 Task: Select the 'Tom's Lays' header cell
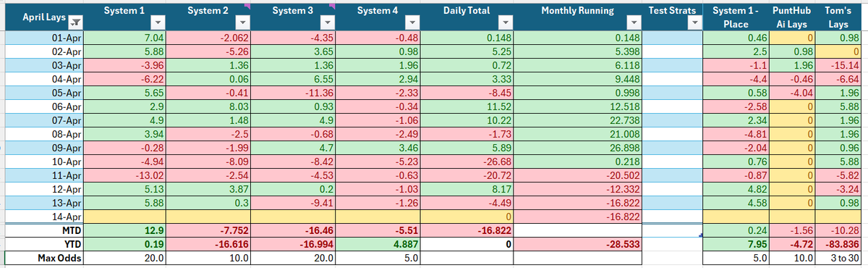(x=838, y=17)
